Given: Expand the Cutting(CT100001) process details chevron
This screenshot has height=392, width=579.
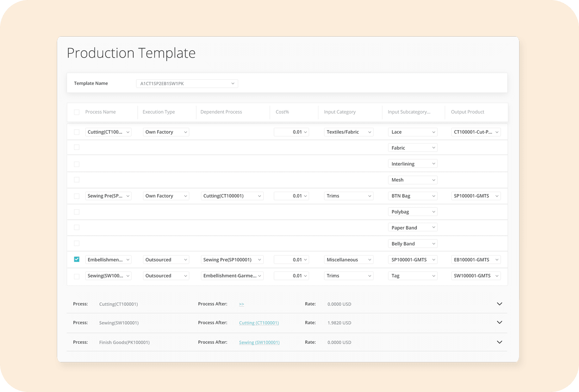Looking at the screenshot, I should [499, 304].
